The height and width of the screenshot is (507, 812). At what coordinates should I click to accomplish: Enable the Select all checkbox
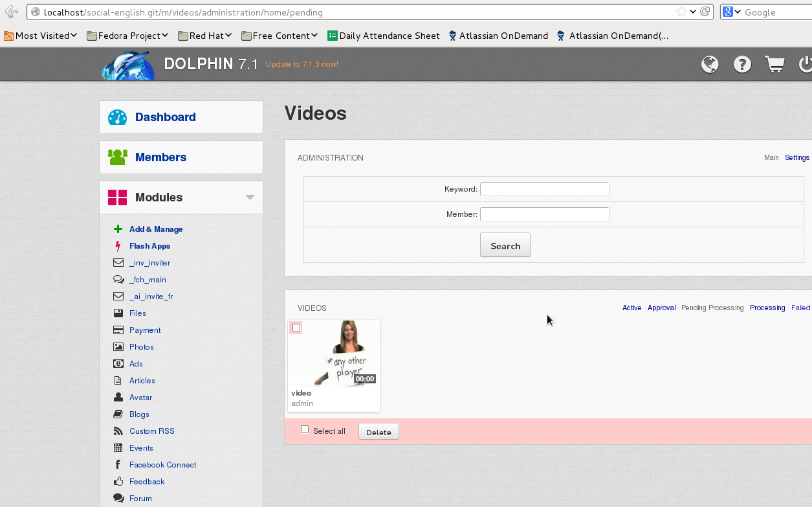click(x=305, y=430)
